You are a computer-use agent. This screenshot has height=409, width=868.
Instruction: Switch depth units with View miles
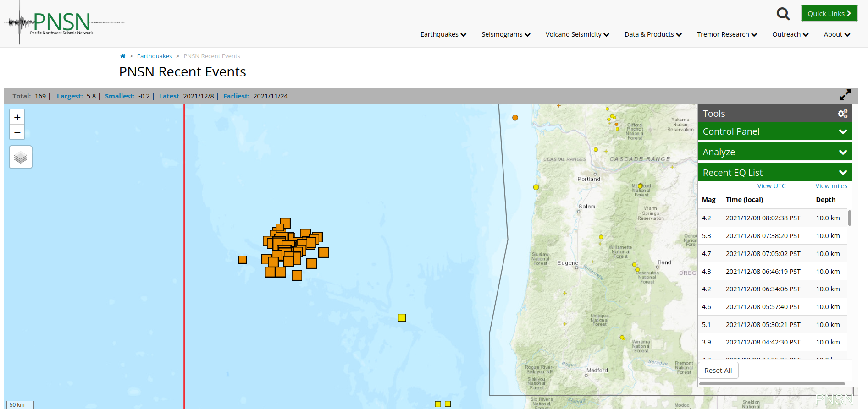(831, 186)
